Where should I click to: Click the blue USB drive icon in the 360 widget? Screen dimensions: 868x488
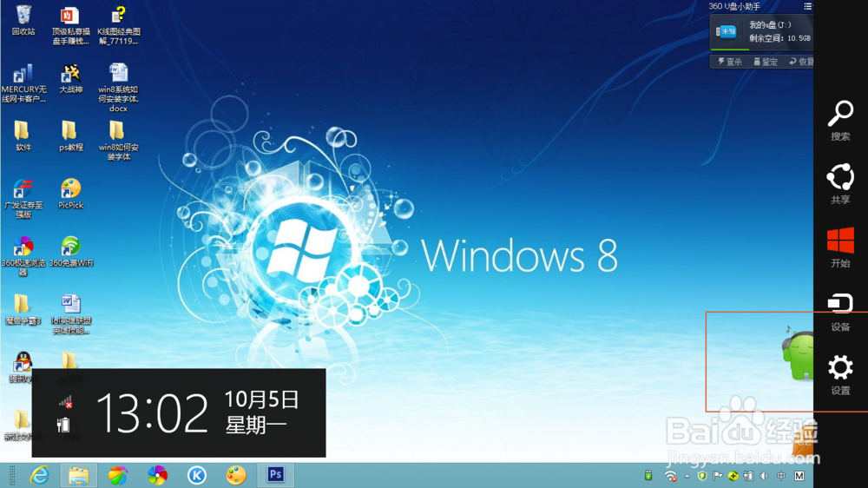(727, 31)
